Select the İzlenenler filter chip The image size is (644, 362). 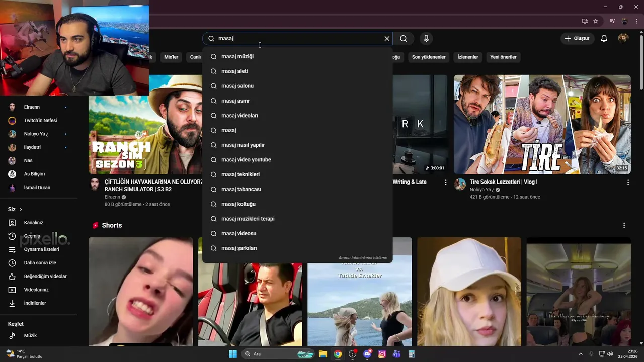[x=467, y=57]
